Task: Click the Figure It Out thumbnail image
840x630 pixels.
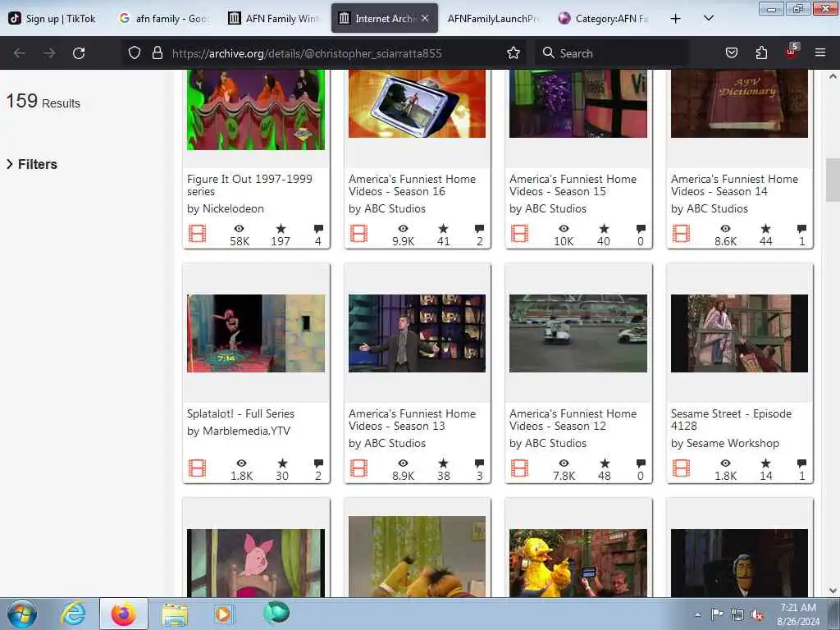Action: 256,110
